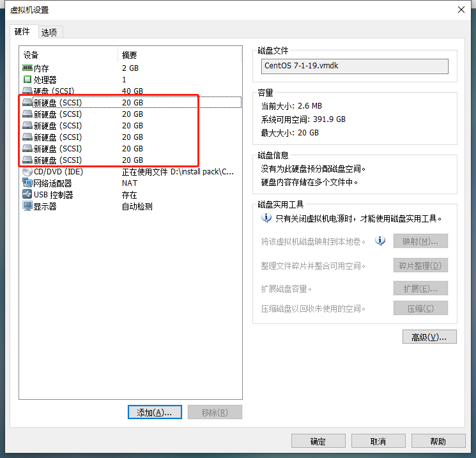Select the 网络适配器 device label
The width and height of the screenshot is (476, 458).
tap(52, 183)
